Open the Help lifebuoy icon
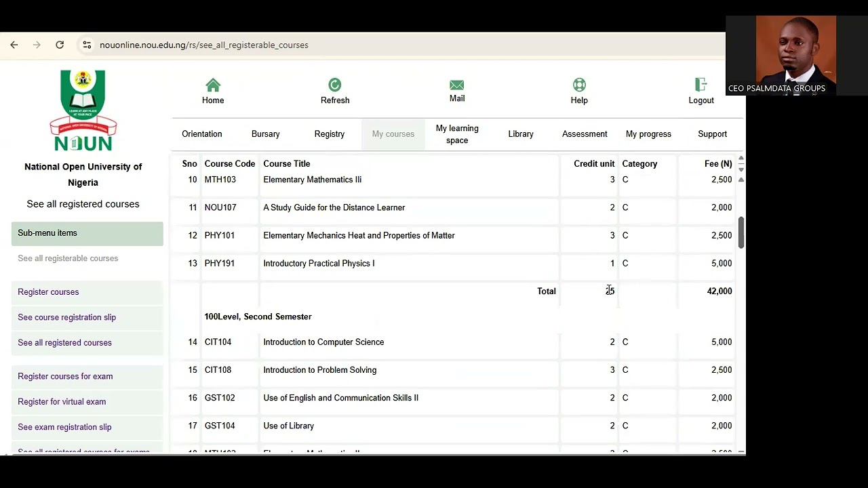868x488 pixels. point(579,85)
